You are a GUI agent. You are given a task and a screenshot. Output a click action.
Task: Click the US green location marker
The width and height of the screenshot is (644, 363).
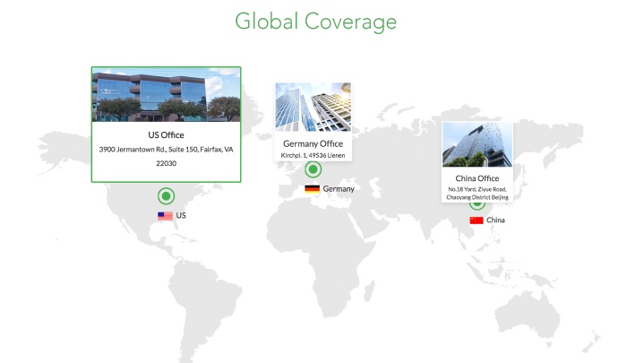pos(166,196)
